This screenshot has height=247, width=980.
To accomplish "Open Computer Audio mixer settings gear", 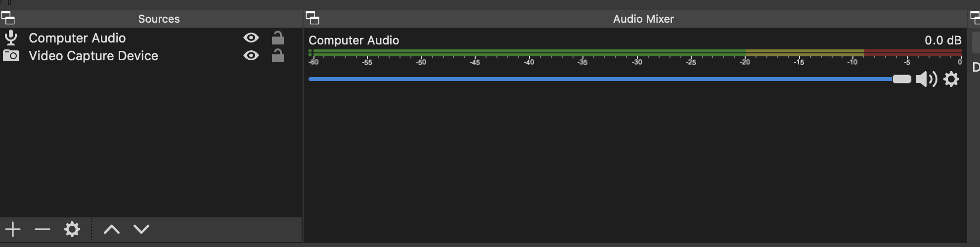I will tap(951, 79).
